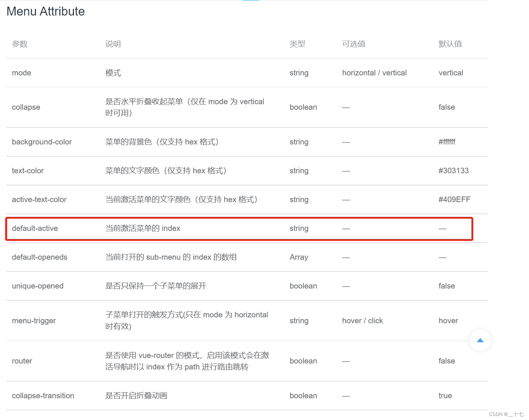The width and height of the screenshot is (529, 420).
Task: Select '菜单的背景色（仅支持 hex 格式）' description
Action: coord(162,142)
